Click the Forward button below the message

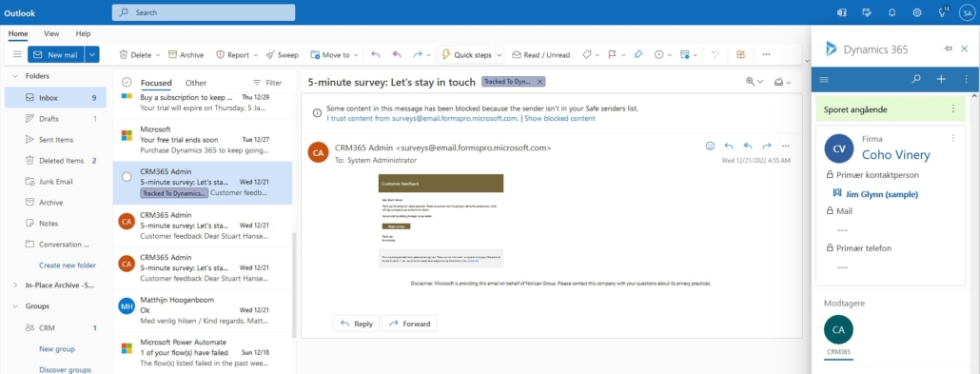pyautogui.click(x=409, y=324)
